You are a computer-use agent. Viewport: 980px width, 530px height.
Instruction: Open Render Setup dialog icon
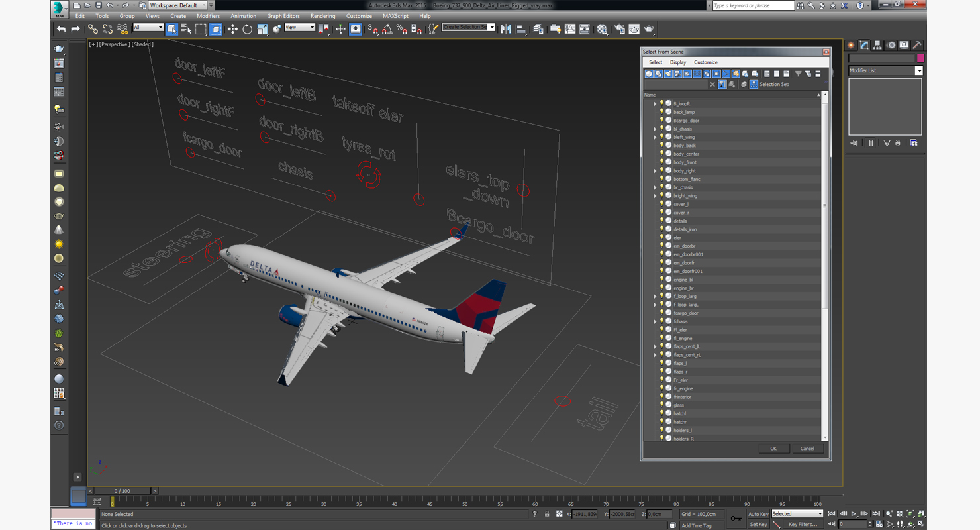click(x=619, y=29)
